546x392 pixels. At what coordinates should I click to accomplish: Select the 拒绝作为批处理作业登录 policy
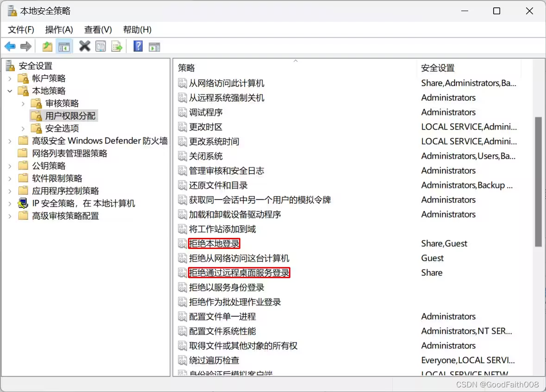(235, 302)
